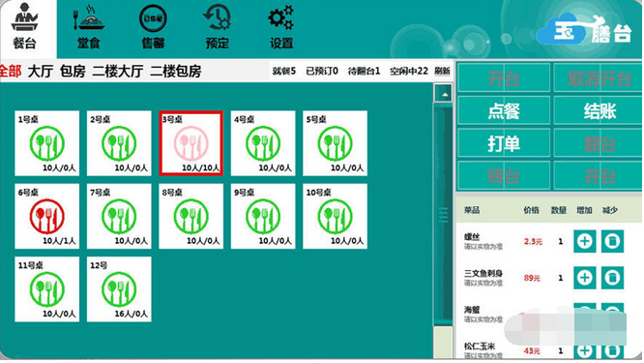644x363 pixels.
Task: Click the 转台 transfer table button
Action: click(504, 175)
